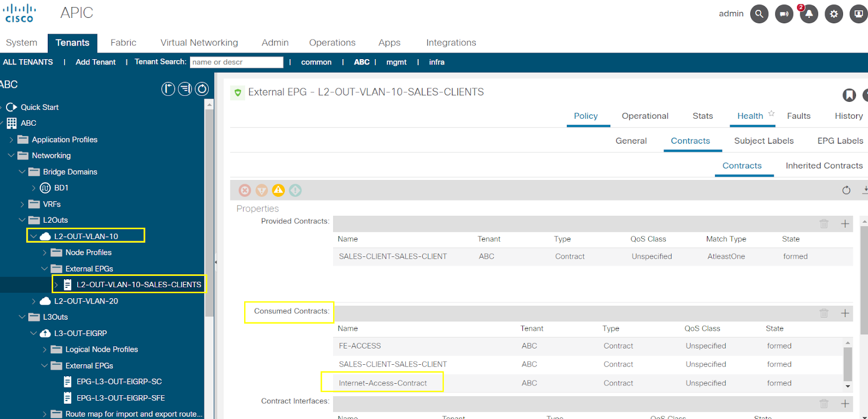
Task: Select the BD1 bridge domain node
Action: [61, 188]
